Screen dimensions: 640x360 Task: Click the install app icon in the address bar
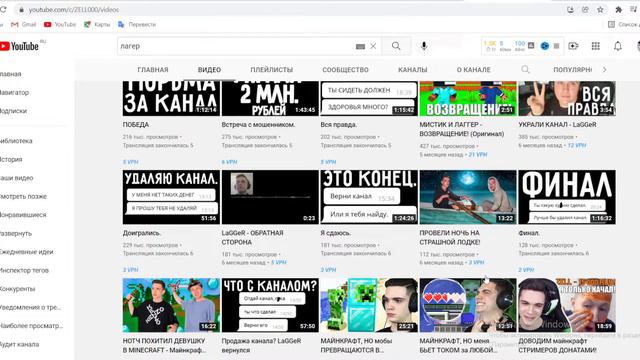click(570, 9)
